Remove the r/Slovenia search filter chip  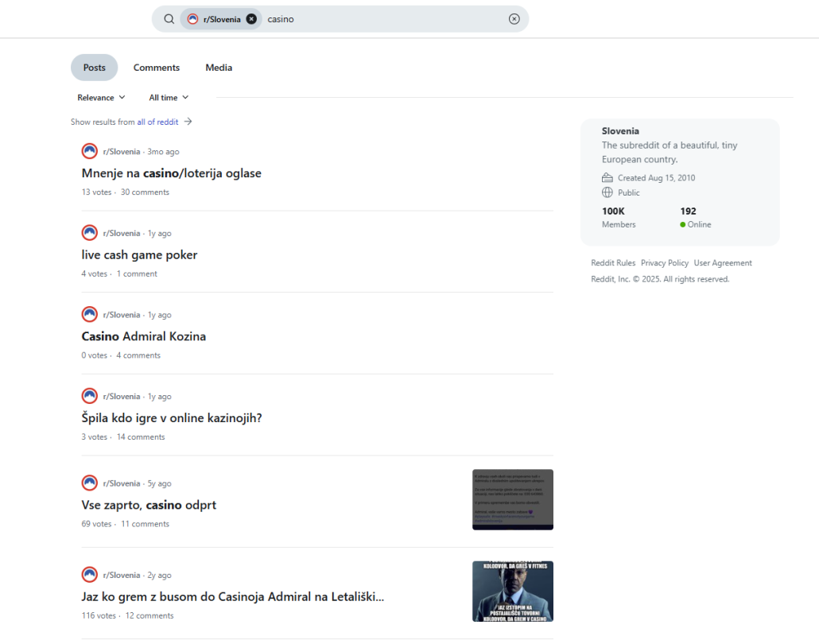(251, 19)
